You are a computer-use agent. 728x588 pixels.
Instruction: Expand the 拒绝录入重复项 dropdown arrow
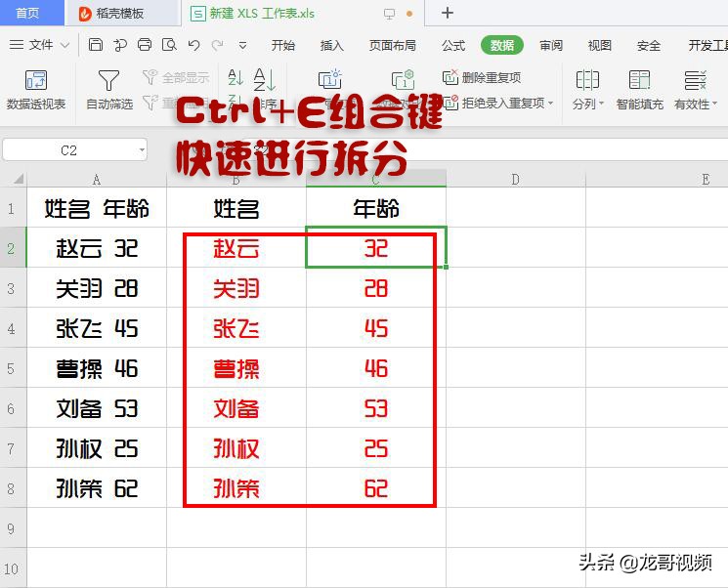[x=551, y=103]
